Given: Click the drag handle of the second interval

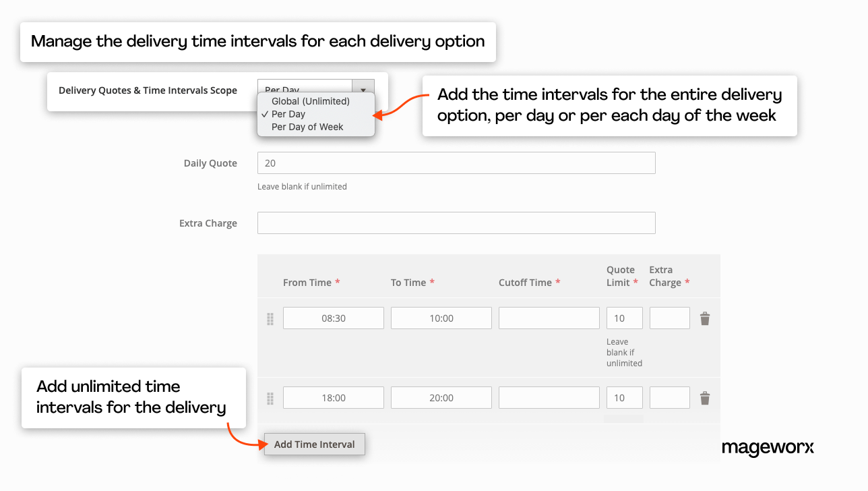Looking at the screenshot, I should 270,397.
